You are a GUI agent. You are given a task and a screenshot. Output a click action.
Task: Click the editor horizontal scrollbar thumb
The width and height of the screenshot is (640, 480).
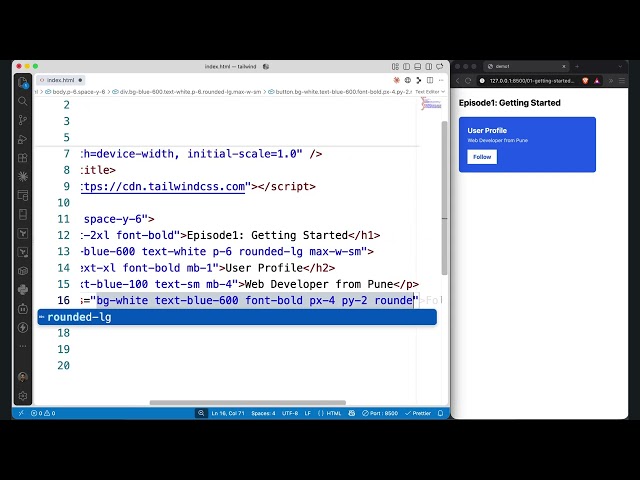[248, 402]
